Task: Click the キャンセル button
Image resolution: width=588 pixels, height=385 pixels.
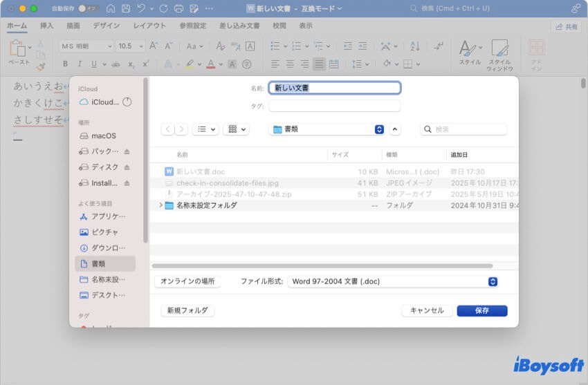Action: (427, 310)
